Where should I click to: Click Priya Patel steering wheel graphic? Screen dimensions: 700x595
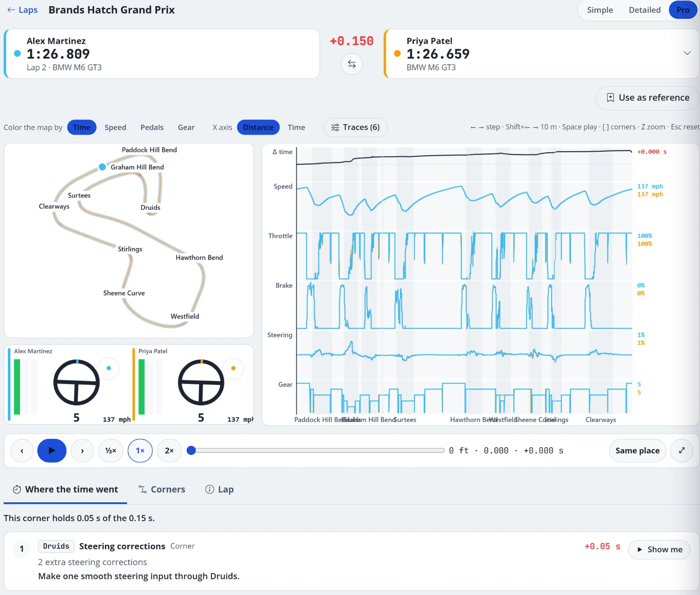(201, 382)
